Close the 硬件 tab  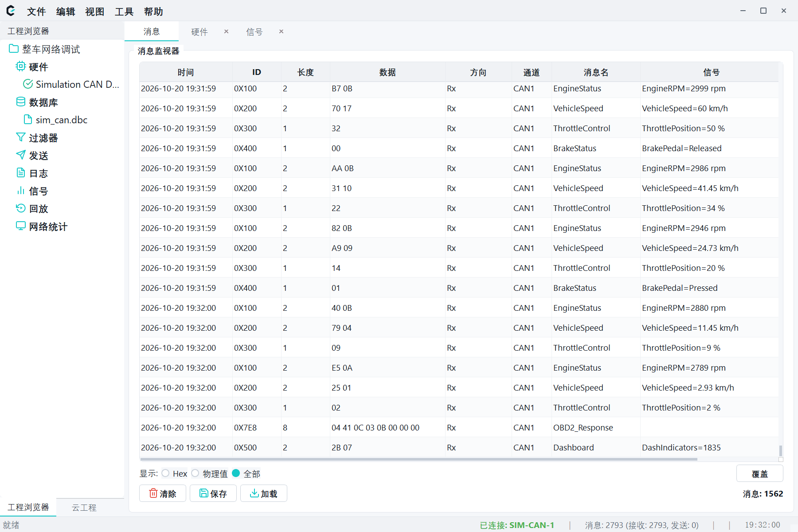click(227, 31)
